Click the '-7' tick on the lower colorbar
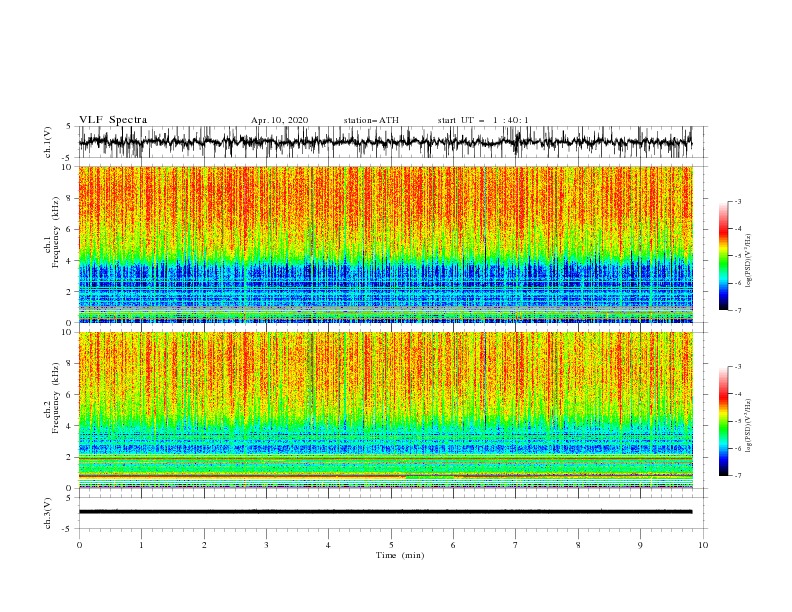This screenshot has height=612, width=792. point(738,475)
